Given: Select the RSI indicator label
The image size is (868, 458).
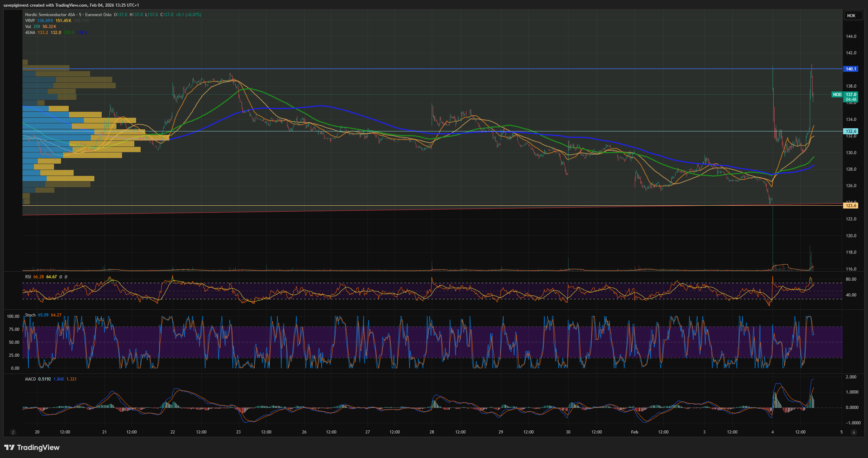Looking at the screenshot, I should [28, 277].
